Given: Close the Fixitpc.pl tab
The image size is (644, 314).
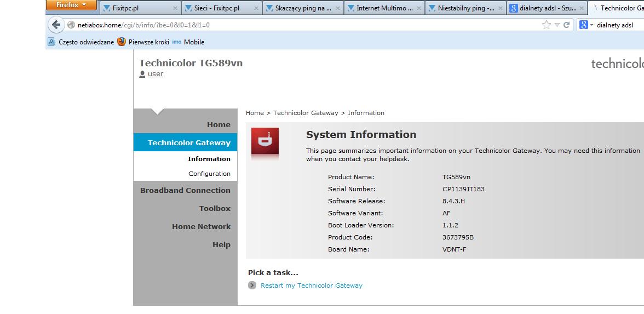Looking at the screenshot, I should point(175,8).
